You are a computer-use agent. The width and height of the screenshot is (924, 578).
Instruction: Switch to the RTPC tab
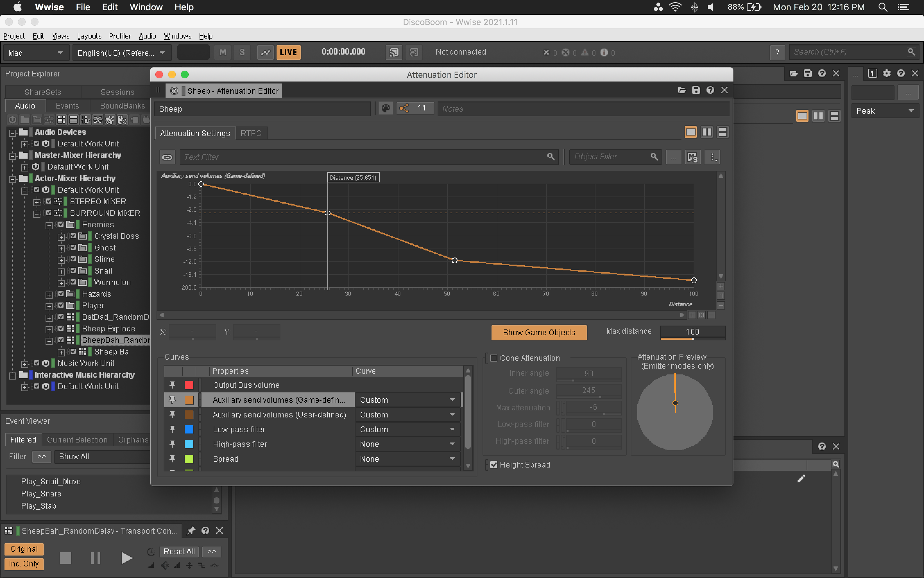[x=251, y=133]
